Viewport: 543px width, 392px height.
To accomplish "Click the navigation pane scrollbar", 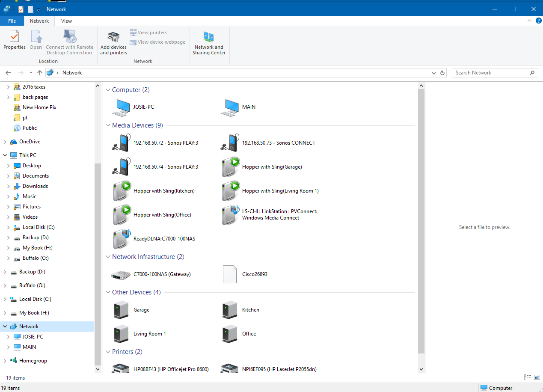I will [98, 263].
